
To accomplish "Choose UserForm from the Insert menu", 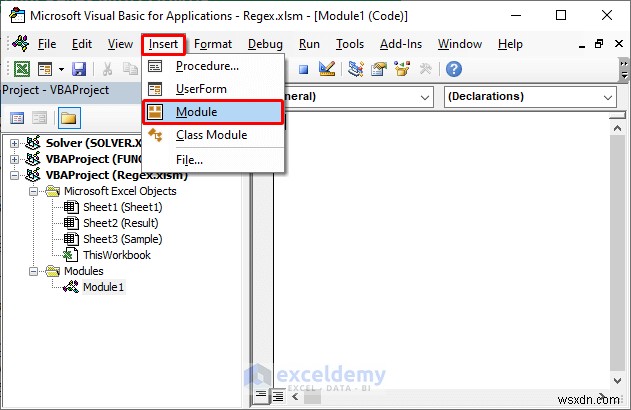I will pos(213,89).
